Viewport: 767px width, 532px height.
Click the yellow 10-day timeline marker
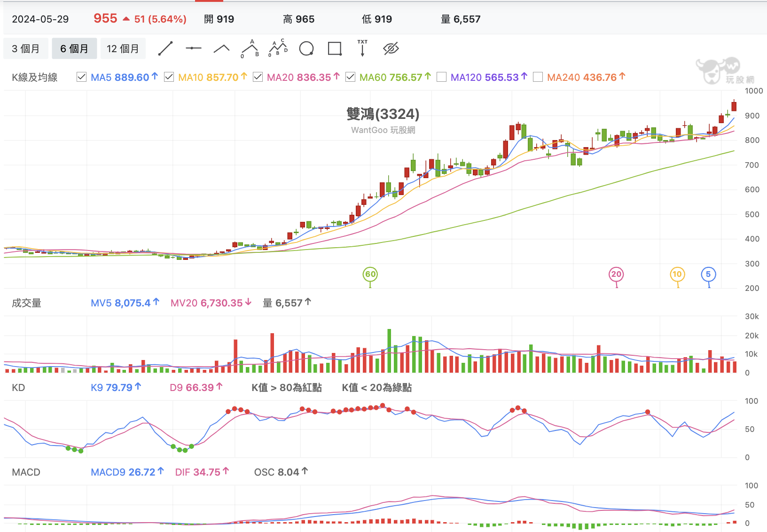[677, 274]
